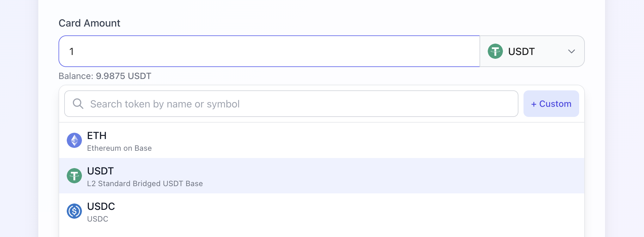
Task: Open the USDT currency selector
Action: point(532,51)
